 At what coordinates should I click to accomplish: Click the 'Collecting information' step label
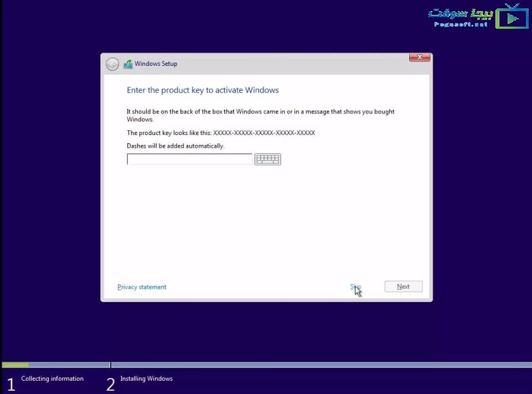tap(52, 379)
